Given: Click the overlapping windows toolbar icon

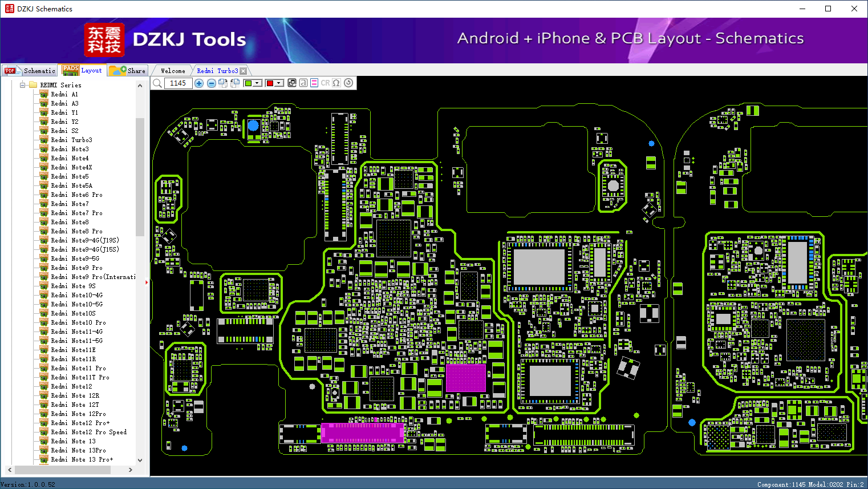Looking at the screenshot, I should coord(292,83).
